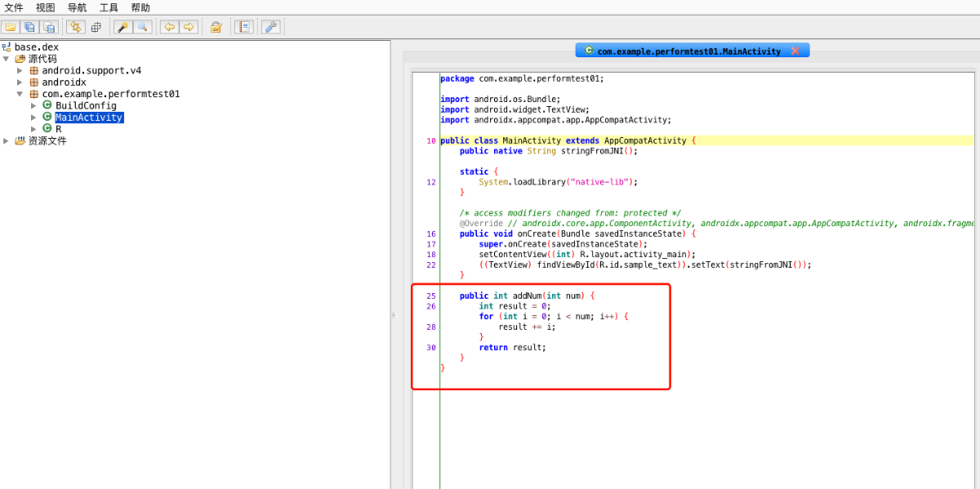
Task: Expand the R class node
Action: [x=33, y=129]
